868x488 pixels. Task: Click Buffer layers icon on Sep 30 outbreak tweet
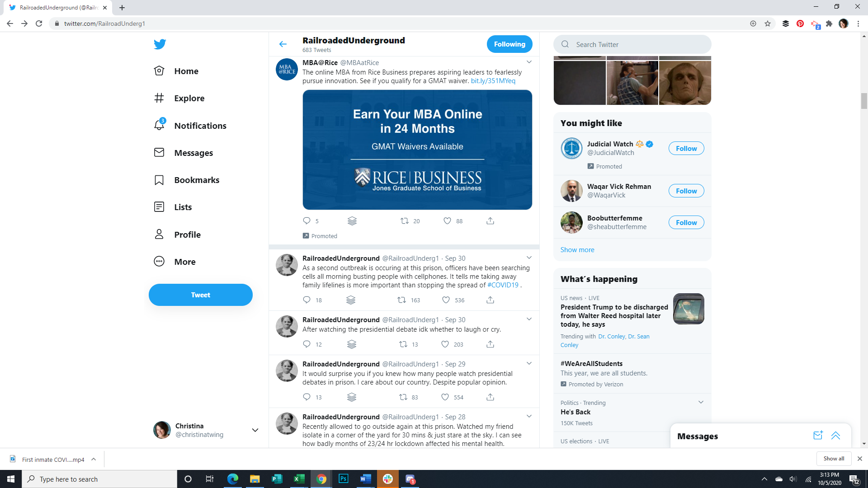click(x=351, y=300)
